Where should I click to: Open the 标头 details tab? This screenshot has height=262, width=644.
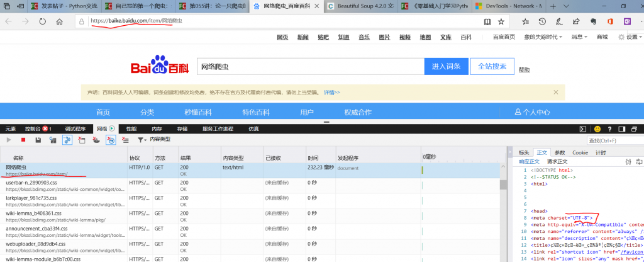tap(524, 152)
